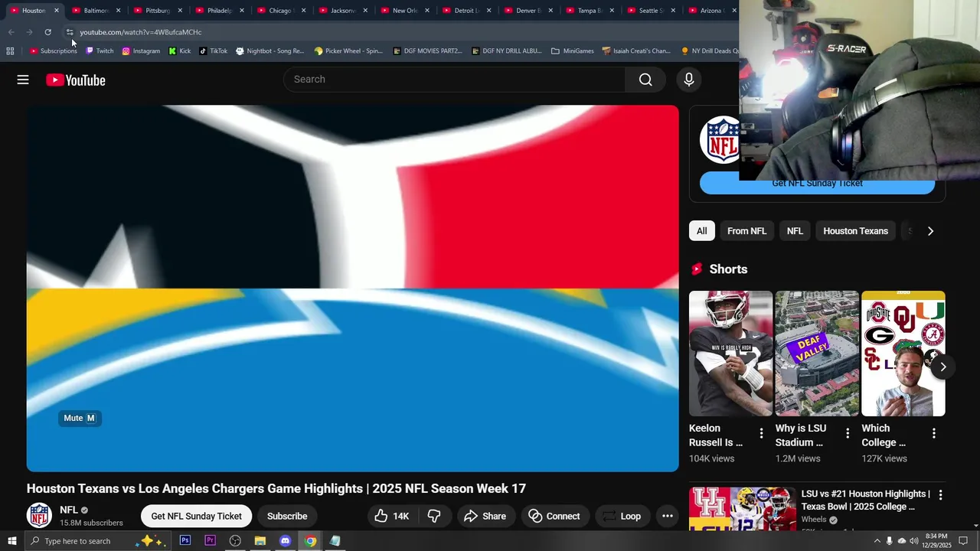The width and height of the screenshot is (980, 551).
Task: Toggle the Loop button
Action: [x=621, y=516]
